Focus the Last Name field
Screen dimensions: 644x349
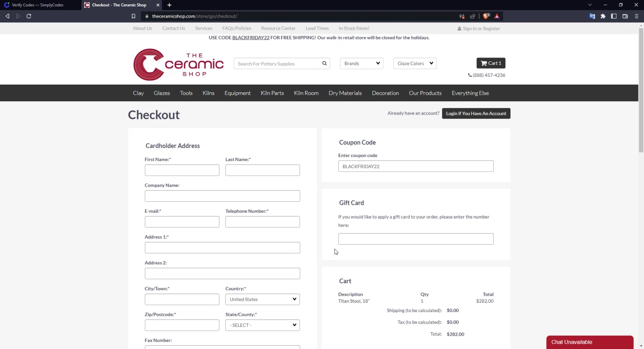pos(262,170)
